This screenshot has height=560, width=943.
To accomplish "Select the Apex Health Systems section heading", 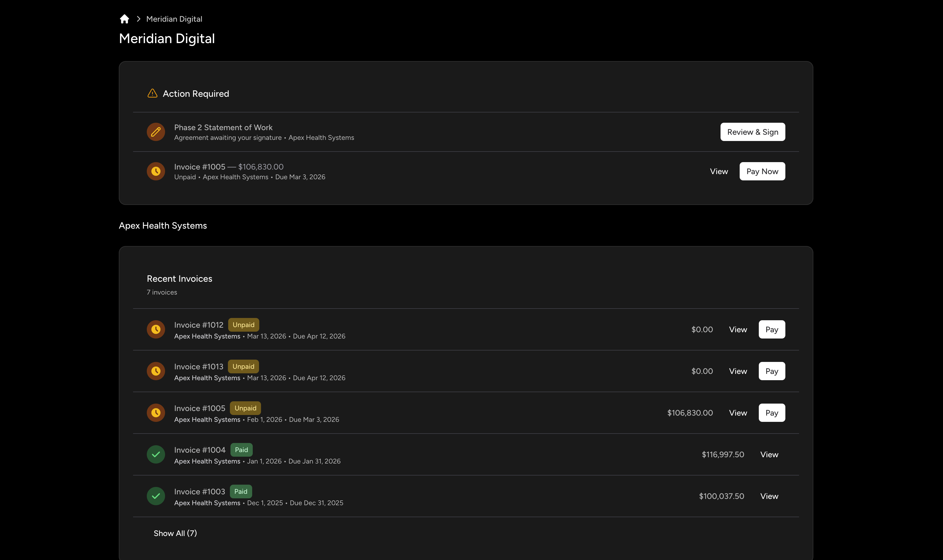I will tap(163, 225).
